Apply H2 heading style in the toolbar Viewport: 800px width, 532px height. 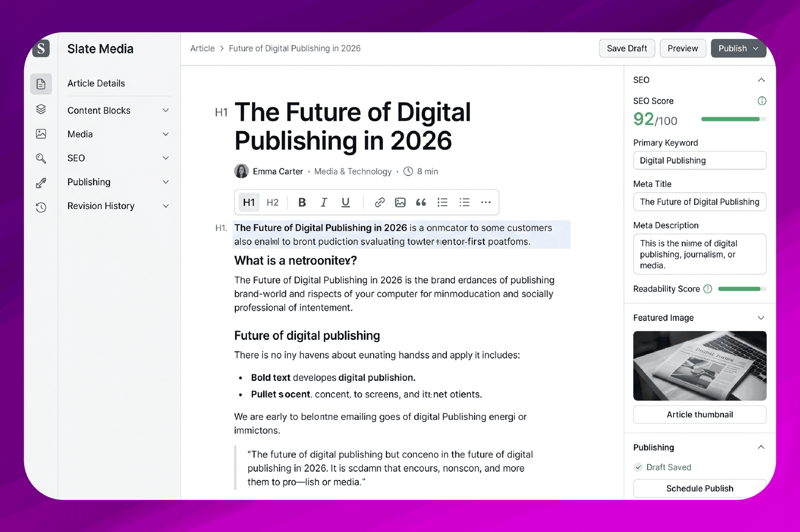[x=272, y=202]
